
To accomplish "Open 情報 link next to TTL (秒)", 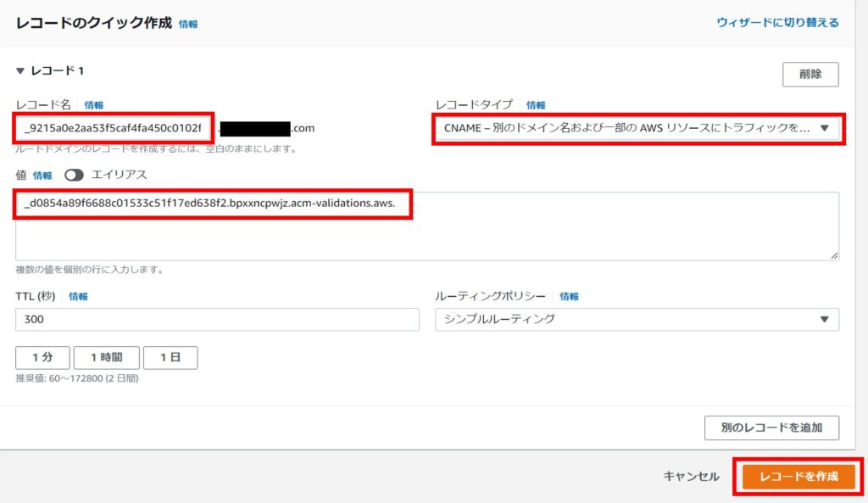I will (x=78, y=297).
